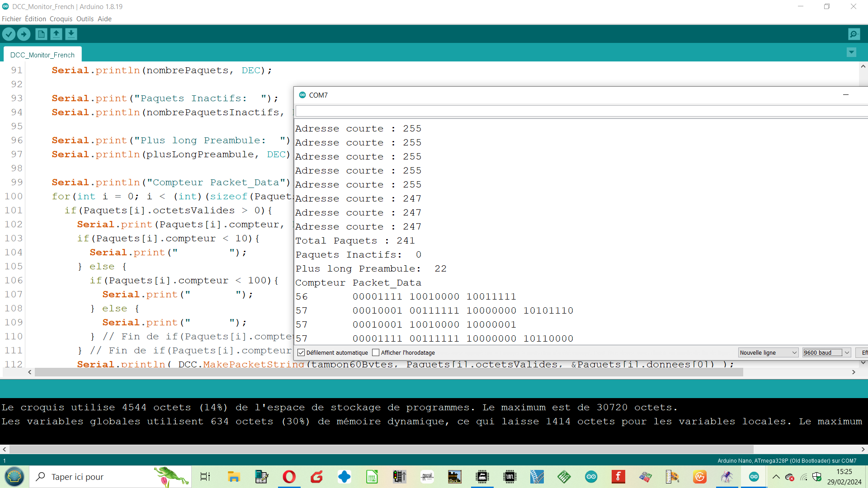Switch to the active Arduino taskbar icon

pos(754,477)
